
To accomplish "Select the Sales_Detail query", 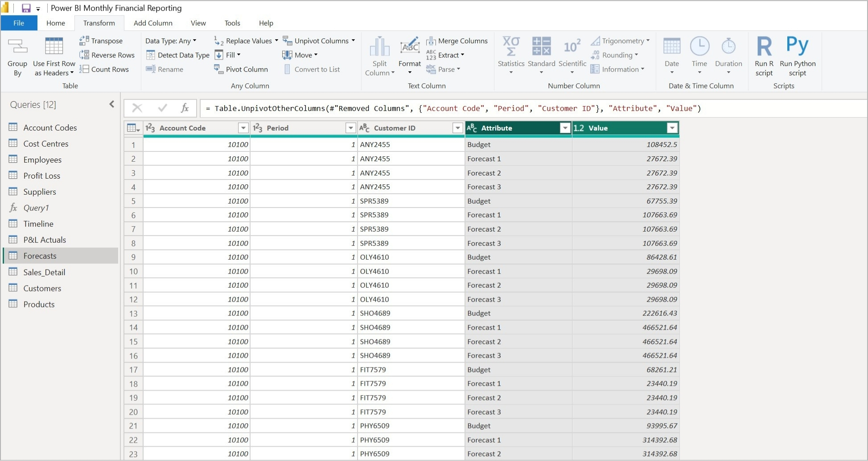I will point(44,272).
